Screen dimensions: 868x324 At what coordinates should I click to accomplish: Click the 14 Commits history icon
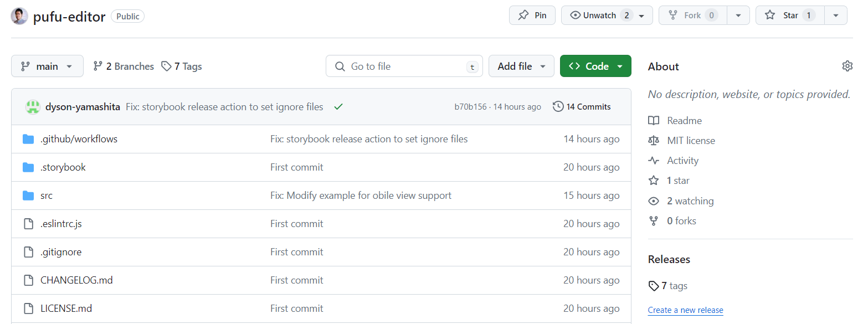pyautogui.click(x=558, y=106)
